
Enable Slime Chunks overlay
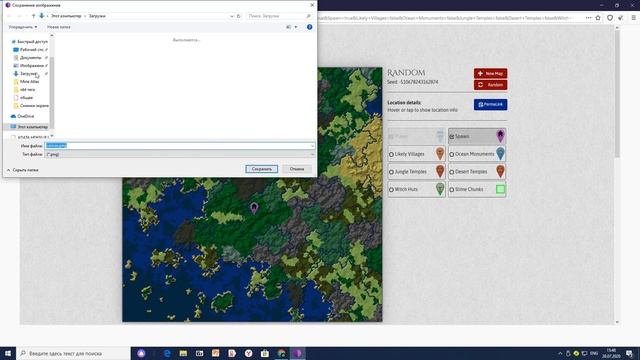(452, 190)
